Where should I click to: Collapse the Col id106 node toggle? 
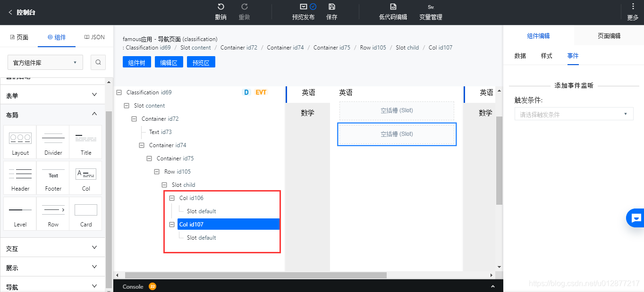tap(172, 198)
